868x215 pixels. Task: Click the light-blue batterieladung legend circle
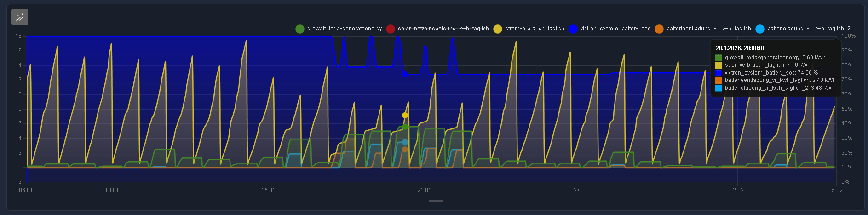click(759, 29)
